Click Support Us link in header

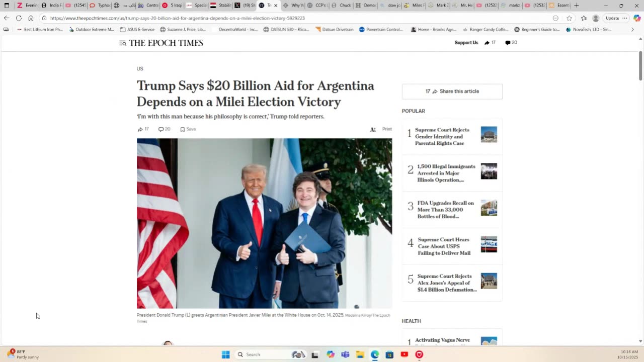click(466, 43)
